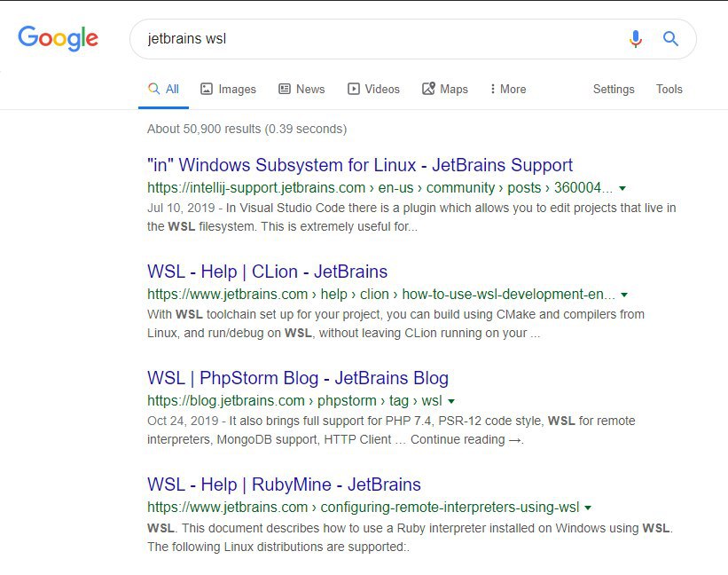
Task: Select the All results tab
Action: click(x=163, y=89)
